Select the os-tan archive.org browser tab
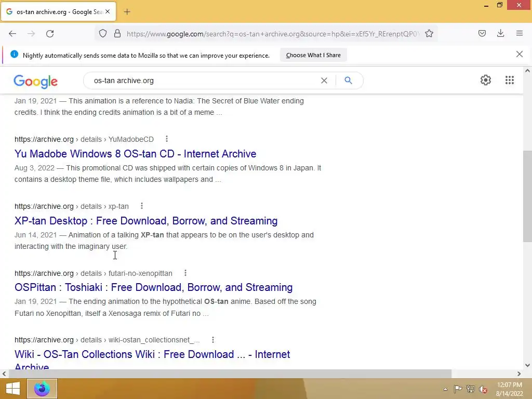This screenshot has width=532, height=399. pyautogui.click(x=58, y=11)
